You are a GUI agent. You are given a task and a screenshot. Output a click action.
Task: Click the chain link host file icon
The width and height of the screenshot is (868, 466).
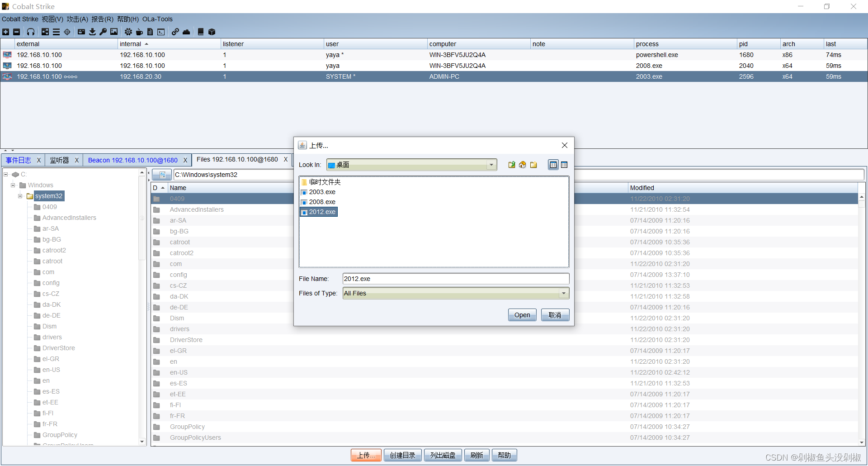pos(175,32)
